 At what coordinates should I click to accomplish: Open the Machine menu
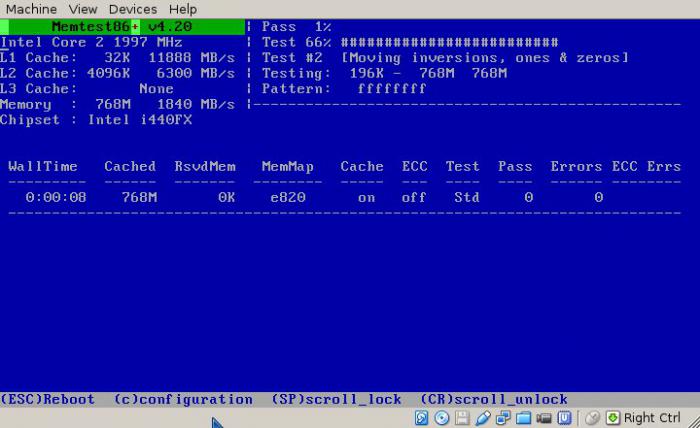click(31, 9)
